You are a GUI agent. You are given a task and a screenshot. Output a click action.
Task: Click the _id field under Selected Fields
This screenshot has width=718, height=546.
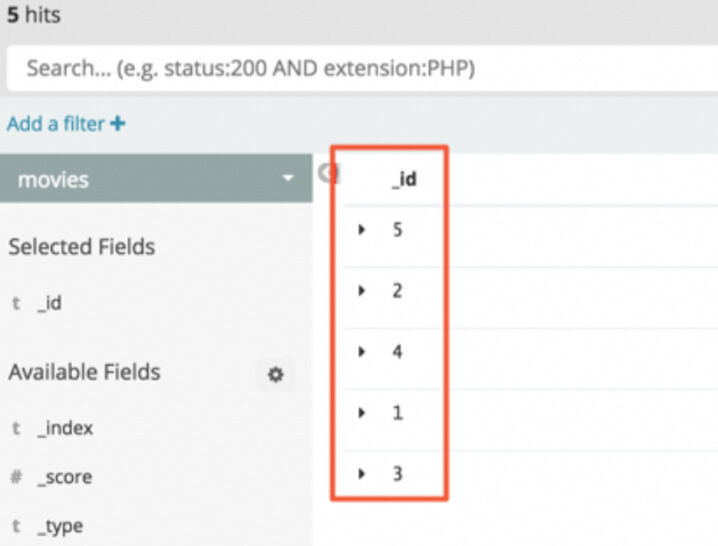(50, 304)
